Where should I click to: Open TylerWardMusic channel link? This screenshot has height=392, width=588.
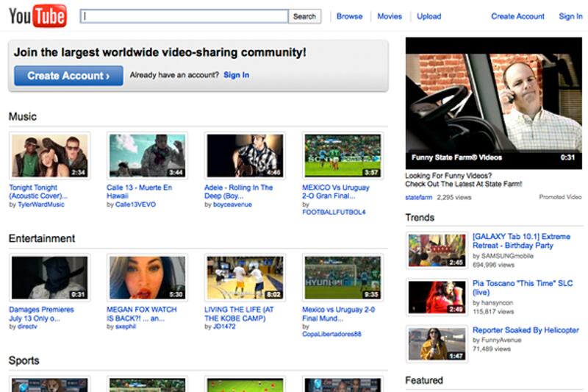[x=41, y=204]
